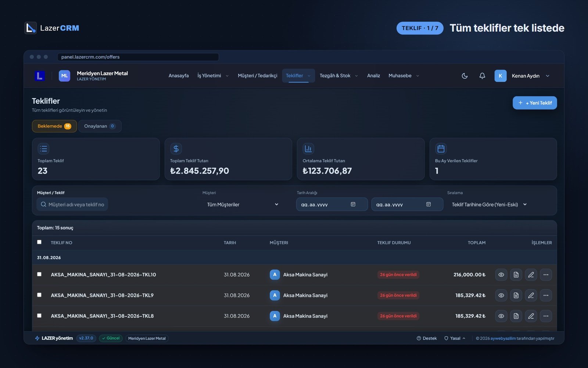Screen dimensions: 588x368
Task: Expand the Muhasebe menu
Action: click(404, 76)
